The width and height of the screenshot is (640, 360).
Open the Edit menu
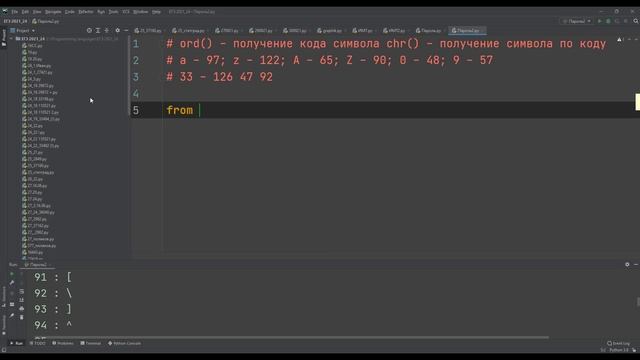(25, 12)
